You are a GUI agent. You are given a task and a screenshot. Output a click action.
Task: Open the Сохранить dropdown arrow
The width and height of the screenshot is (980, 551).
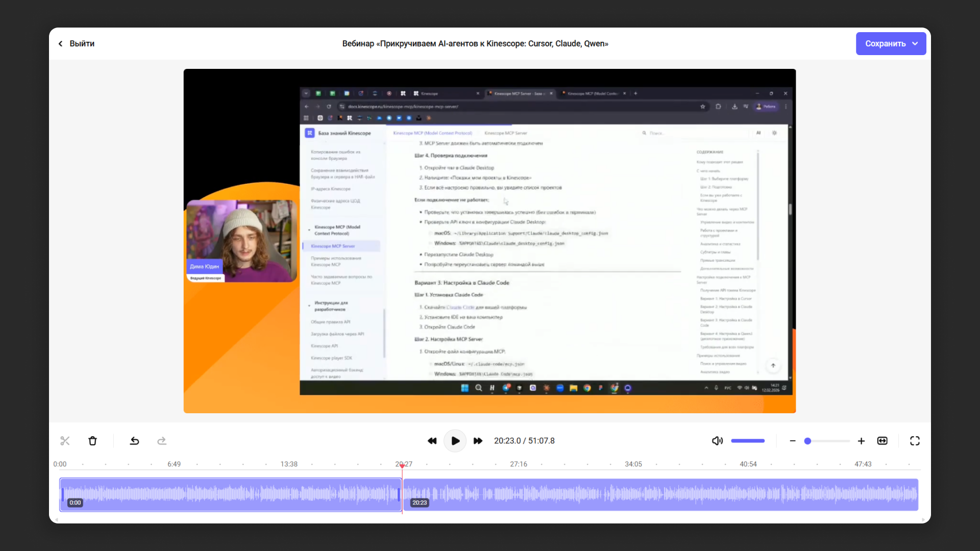915,44
